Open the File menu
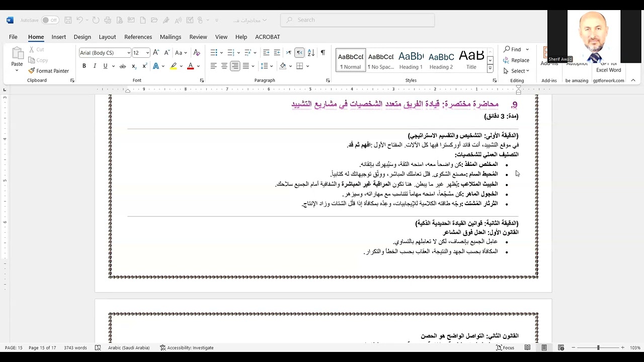Image resolution: width=644 pixels, height=362 pixels. click(x=13, y=37)
